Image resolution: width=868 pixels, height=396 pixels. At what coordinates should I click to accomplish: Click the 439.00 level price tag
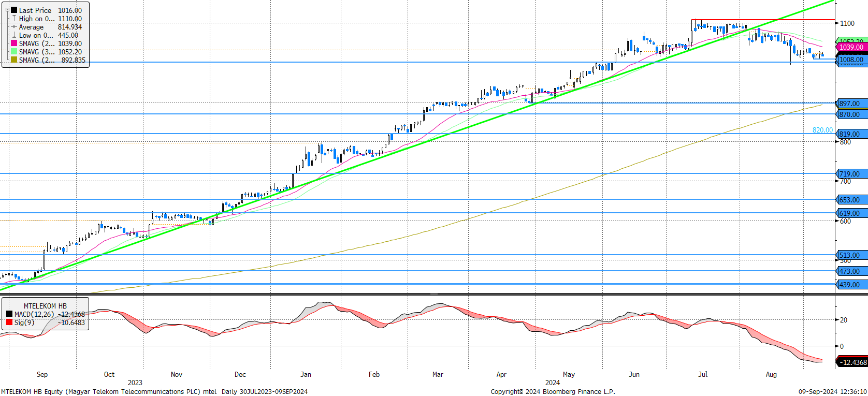coord(852,285)
